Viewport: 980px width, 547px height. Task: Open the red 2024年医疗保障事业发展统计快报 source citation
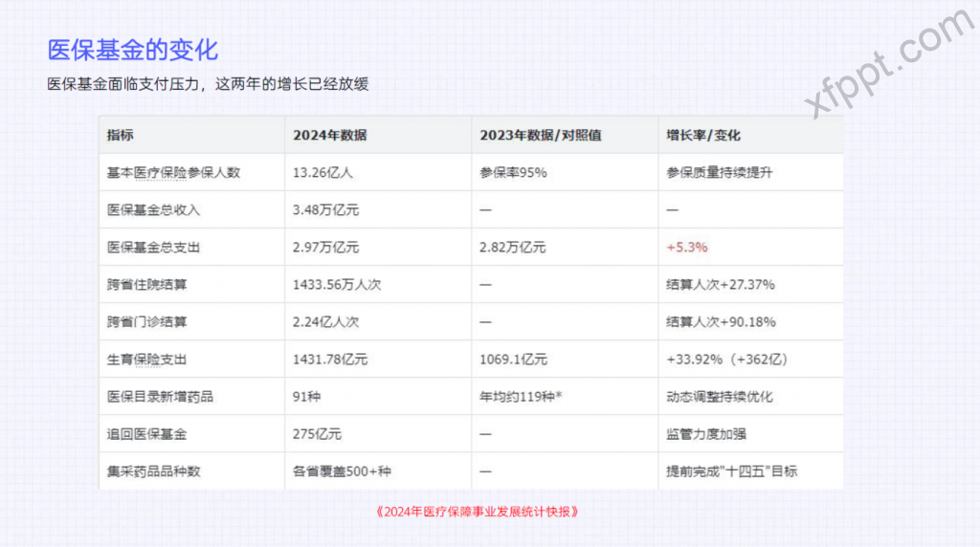(x=478, y=511)
